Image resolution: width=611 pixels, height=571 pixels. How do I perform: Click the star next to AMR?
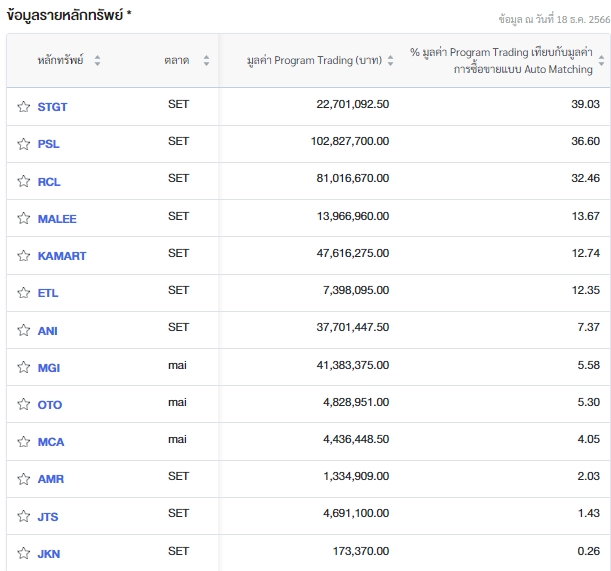tap(23, 478)
